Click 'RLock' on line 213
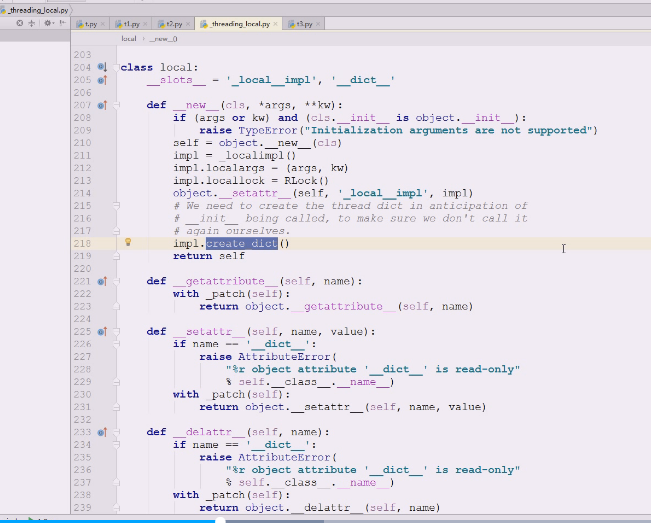 (301, 181)
